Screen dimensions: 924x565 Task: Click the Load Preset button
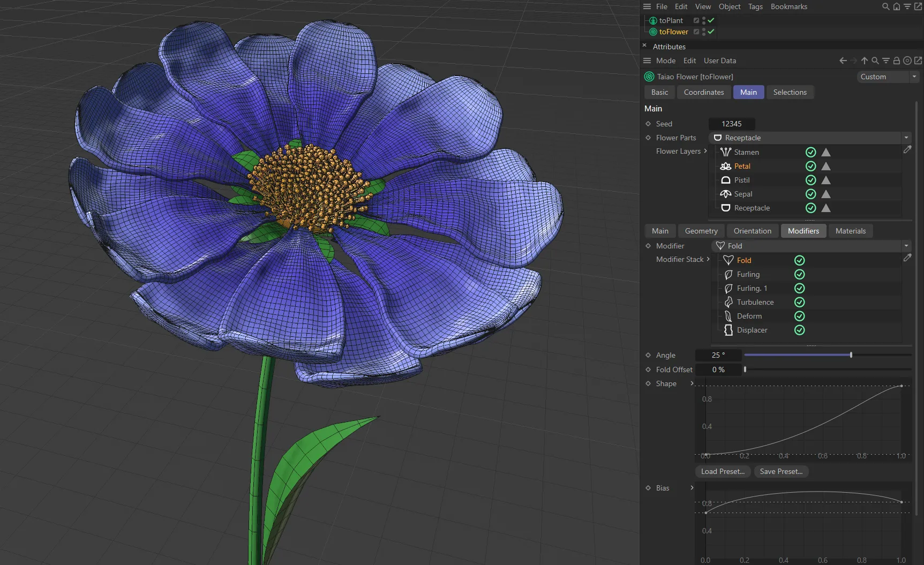pyautogui.click(x=722, y=471)
